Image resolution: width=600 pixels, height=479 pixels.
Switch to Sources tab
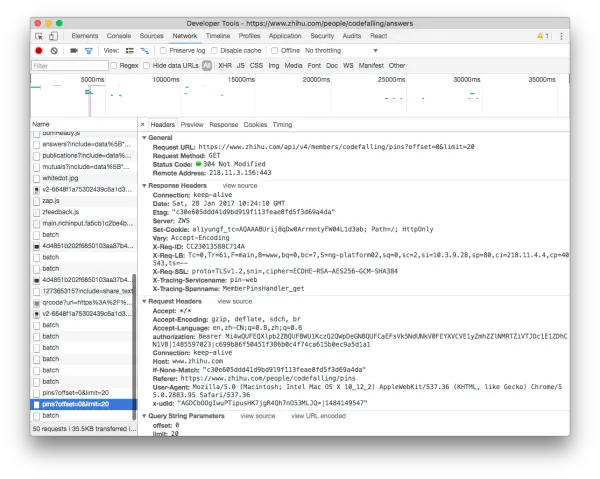tap(151, 36)
